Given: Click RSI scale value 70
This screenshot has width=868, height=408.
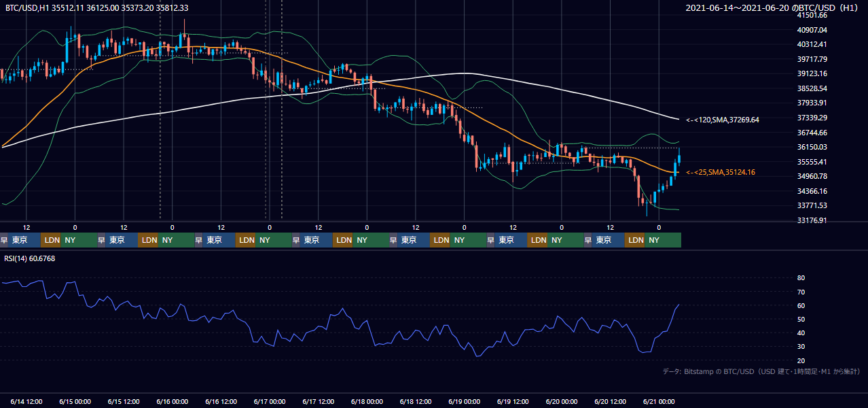Looking at the screenshot, I should click(x=801, y=292).
